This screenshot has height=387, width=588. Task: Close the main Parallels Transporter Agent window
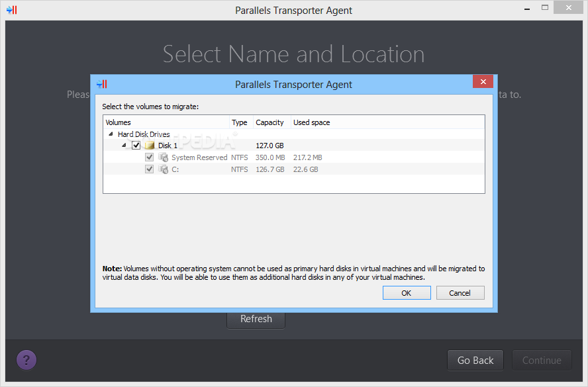pyautogui.click(x=569, y=7)
